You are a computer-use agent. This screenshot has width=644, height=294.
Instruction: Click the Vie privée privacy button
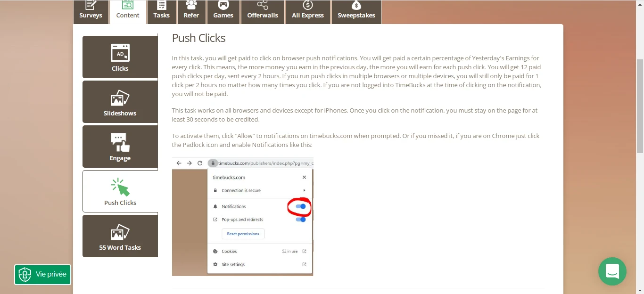[42, 274]
